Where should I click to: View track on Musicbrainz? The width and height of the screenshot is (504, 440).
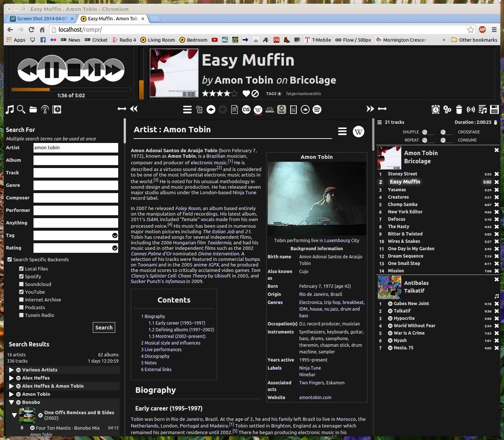point(270,109)
